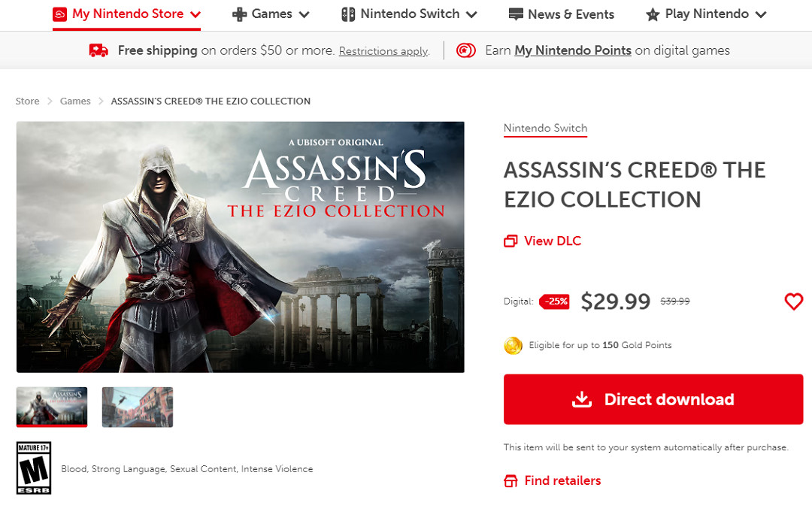Select the second gameplay screenshot thumbnail

click(x=138, y=407)
